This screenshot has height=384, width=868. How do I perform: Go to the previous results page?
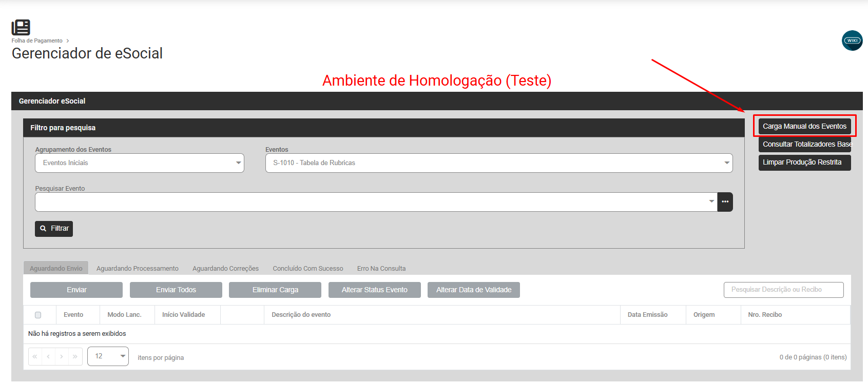(x=48, y=356)
